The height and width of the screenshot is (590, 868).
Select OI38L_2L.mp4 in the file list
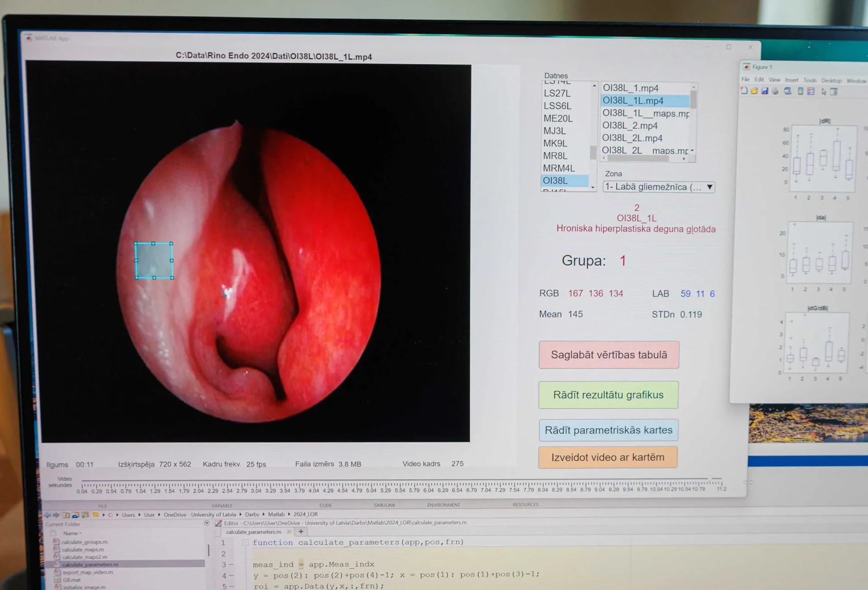pos(632,138)
